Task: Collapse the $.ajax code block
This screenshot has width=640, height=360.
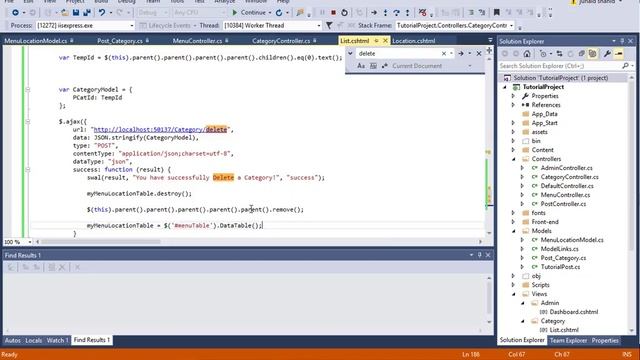Action: click(x=28, y=122)
